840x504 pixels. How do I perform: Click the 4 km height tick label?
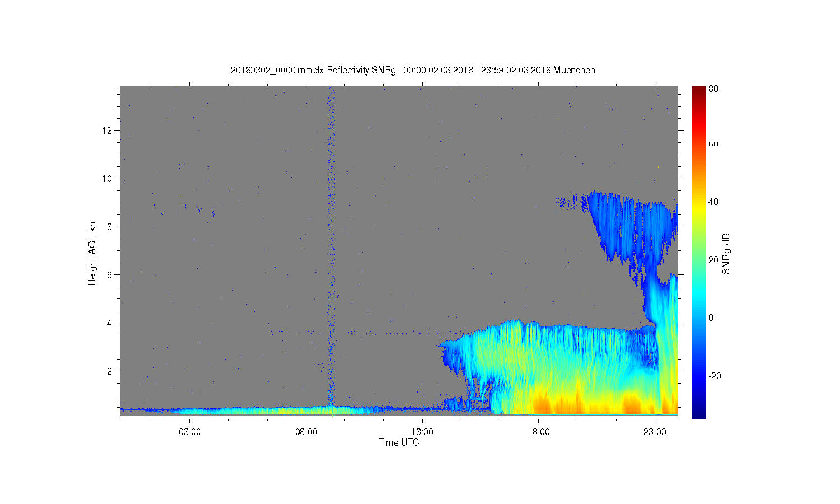coord(110,323)
